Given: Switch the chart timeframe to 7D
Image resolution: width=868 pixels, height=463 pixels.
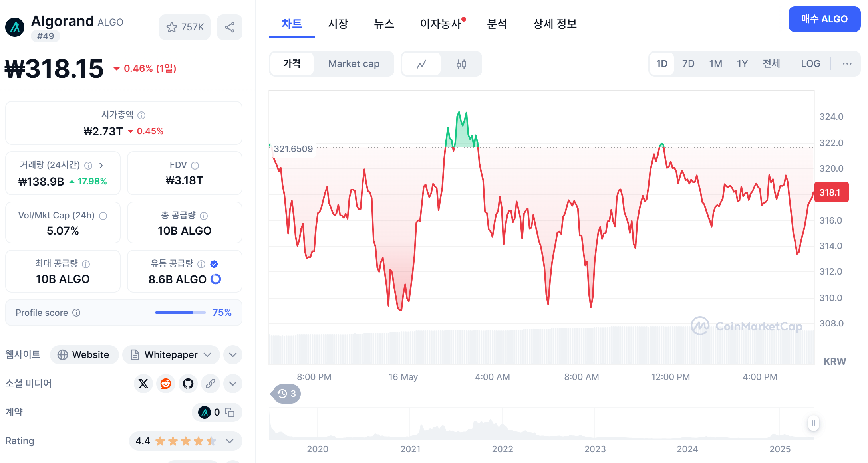Looking at the screenshot, I should click(688, 64).
